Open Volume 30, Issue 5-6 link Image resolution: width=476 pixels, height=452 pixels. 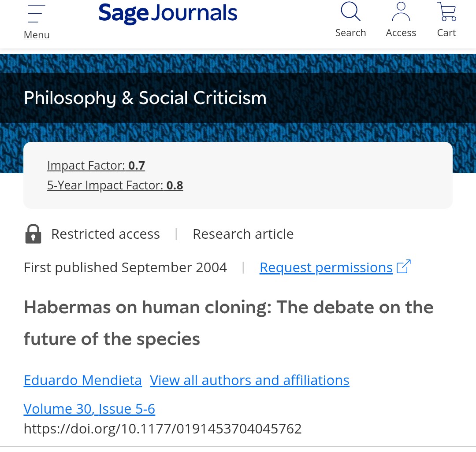[x=89, y=409]
